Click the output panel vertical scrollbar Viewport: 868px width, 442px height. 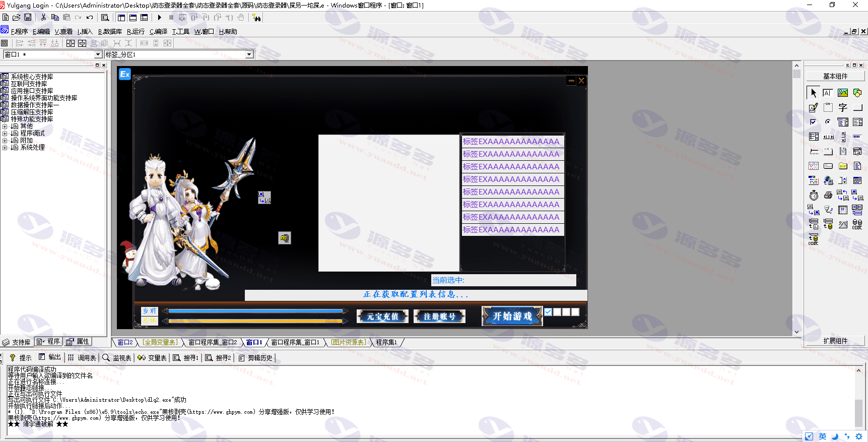[x=859, y=400]
